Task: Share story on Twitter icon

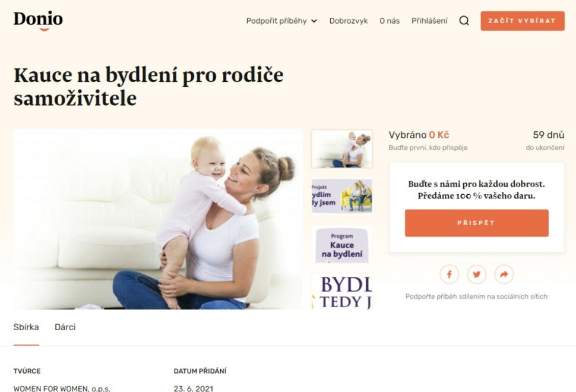Action: coord(476,274)
